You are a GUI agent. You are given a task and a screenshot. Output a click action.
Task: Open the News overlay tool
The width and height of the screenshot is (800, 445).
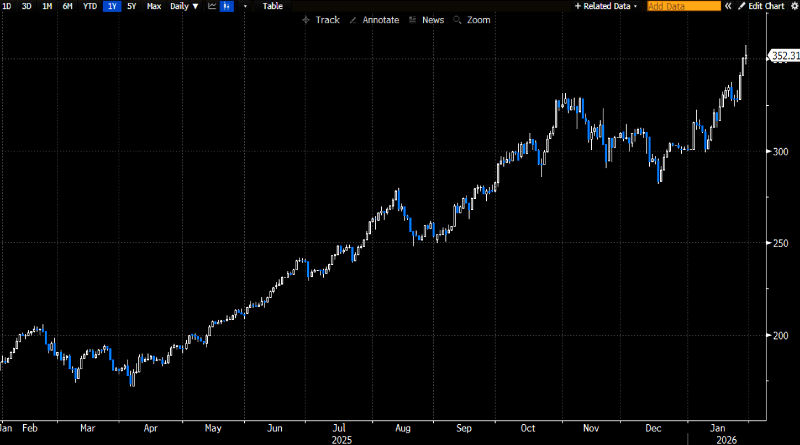(427, 20)
